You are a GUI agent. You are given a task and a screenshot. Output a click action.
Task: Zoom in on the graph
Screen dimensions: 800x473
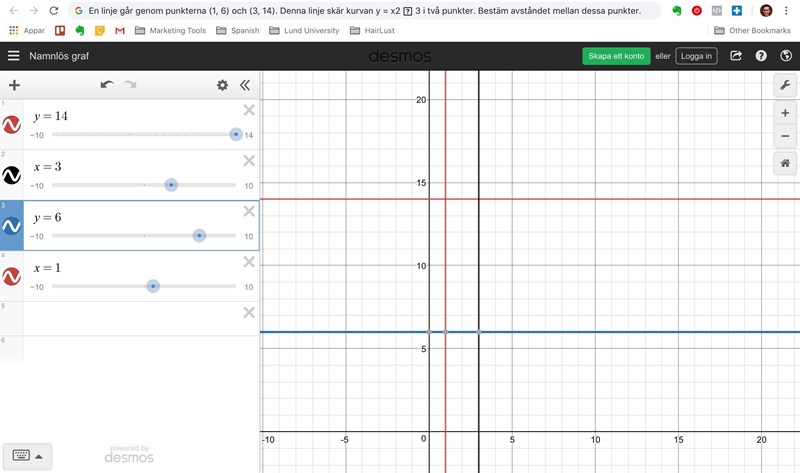point(785,114)
